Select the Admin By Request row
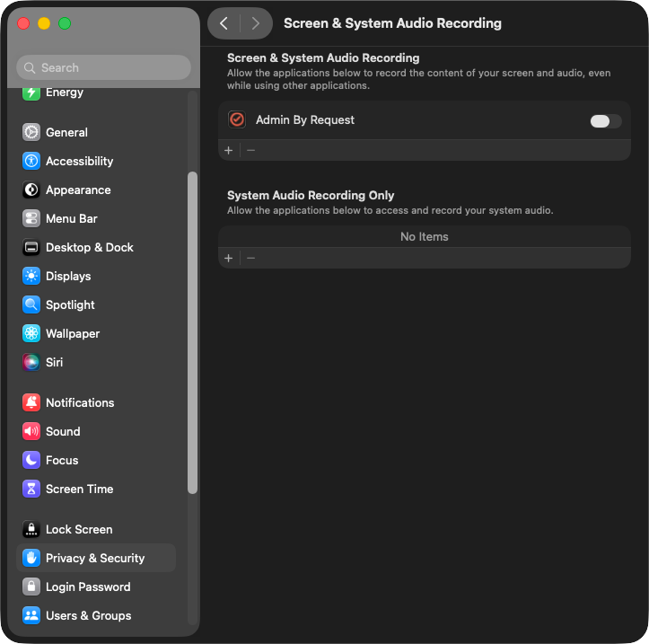The height and width of the screenshot is (644, 649). pyautogui.click(x=404, y=120)
